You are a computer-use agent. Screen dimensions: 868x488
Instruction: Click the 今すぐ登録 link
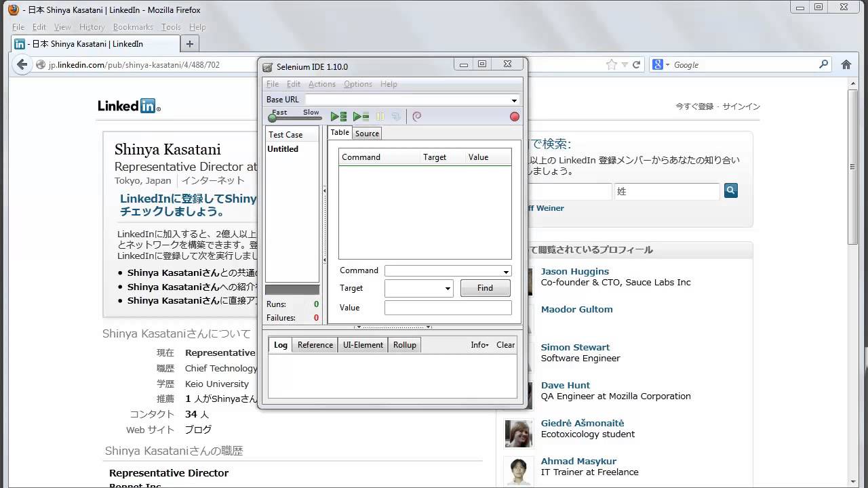[694, 106]
